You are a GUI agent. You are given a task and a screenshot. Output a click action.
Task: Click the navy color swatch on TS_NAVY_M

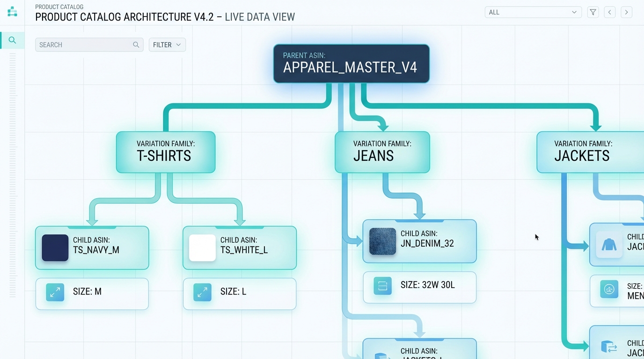(x=55, y=248)
